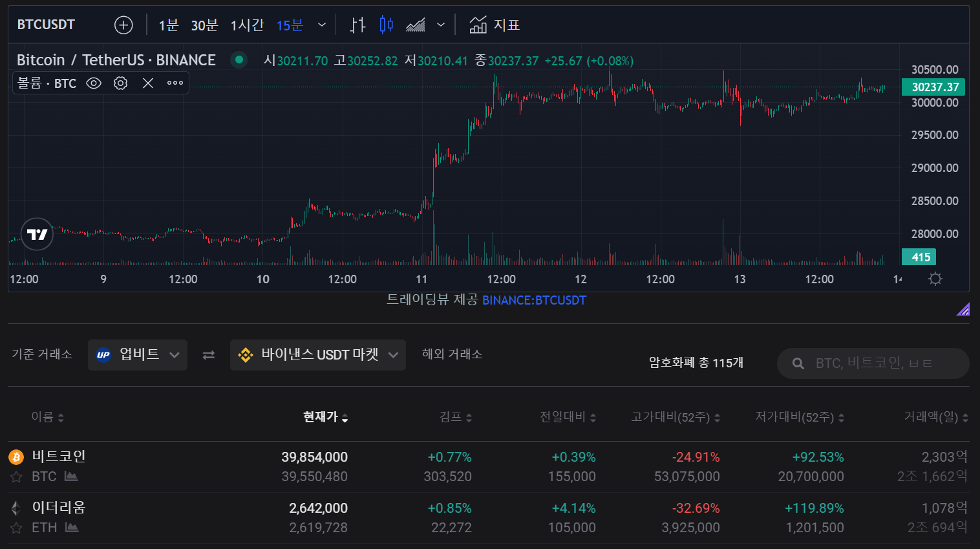Click Bitcoin kimchi premium +0.77%
This screenshot has width=980, height=549.
[449, 457]
